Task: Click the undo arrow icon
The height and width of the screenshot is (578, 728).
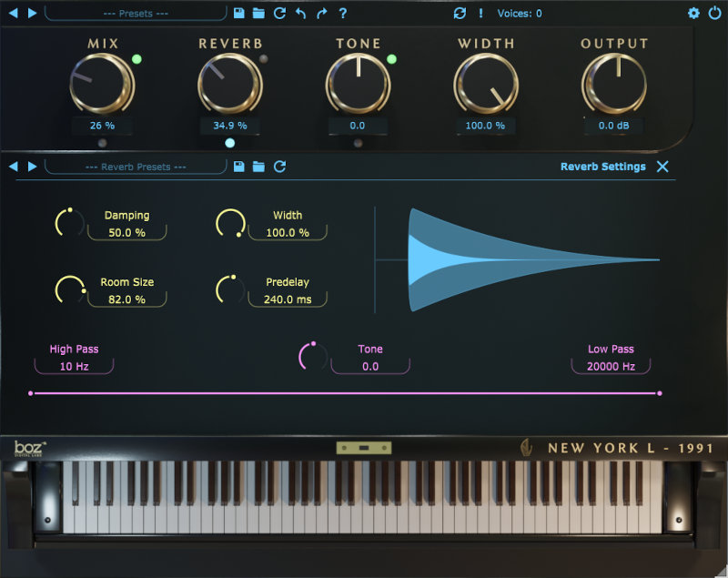Action: pyautogui.click(x=300, y=14)
